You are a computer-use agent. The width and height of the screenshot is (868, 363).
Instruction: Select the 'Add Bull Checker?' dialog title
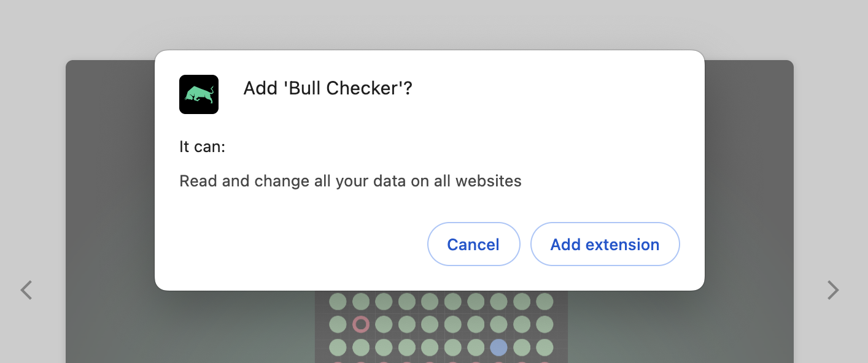click(x=328, y=88)
